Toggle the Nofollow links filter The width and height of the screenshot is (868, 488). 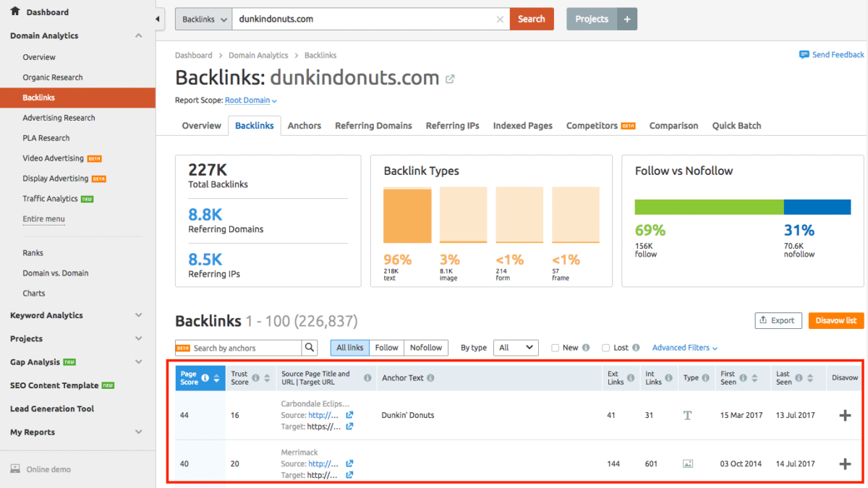pos(425,348)
